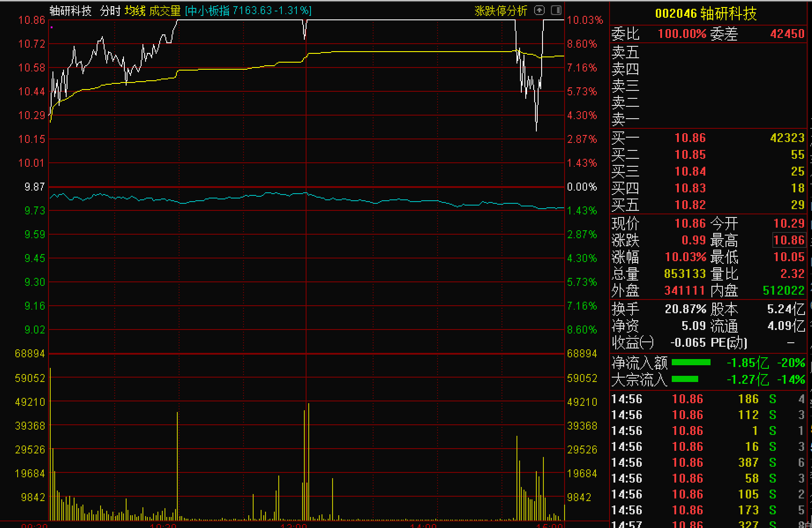Click the green 净流入额 bar
Viewport: 812px width, 528px height.
click(x=691, y=363)
